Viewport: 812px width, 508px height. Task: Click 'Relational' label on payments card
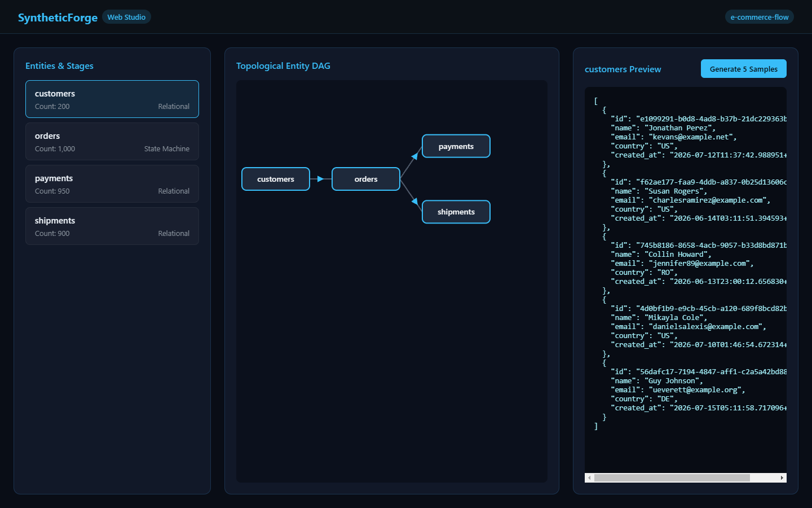(x=174, y=191)
